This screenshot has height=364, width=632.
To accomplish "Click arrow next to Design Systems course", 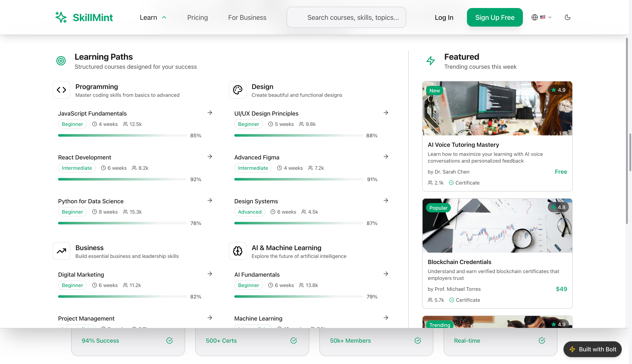I will 386,201.
